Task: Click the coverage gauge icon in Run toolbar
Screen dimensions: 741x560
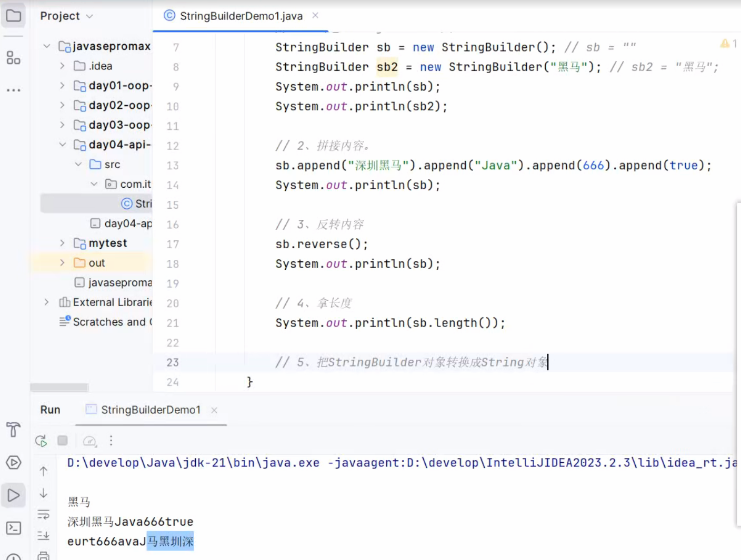Action: (x=89, y=441)
